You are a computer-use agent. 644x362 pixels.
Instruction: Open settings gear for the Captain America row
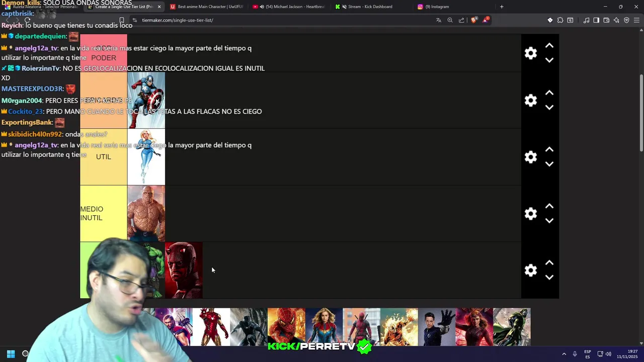coord(530,100)
